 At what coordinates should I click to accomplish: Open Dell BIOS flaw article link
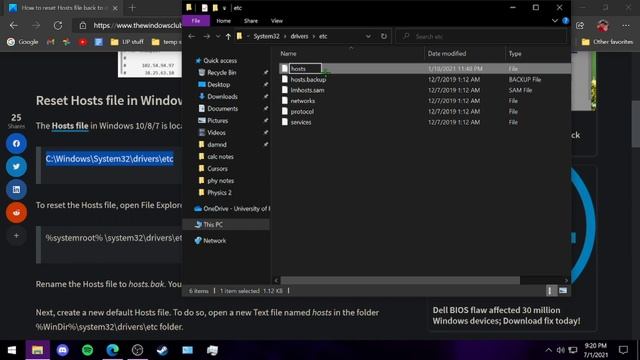point(506,316)
